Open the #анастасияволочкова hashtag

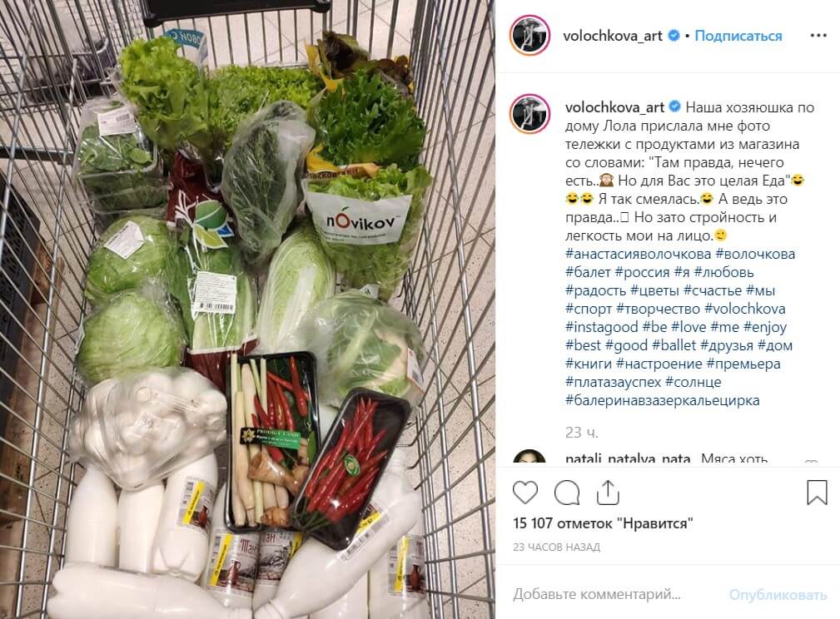pyautogui.click(x=638, y=254)
